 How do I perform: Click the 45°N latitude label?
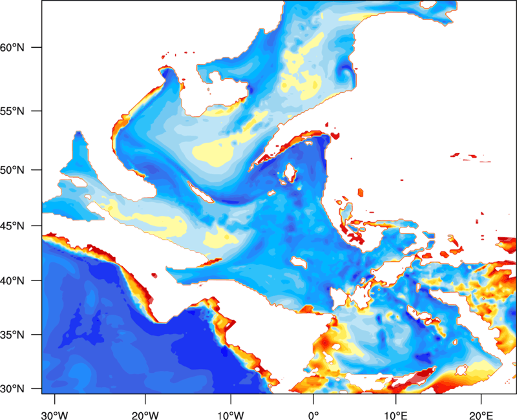(12, 226)
